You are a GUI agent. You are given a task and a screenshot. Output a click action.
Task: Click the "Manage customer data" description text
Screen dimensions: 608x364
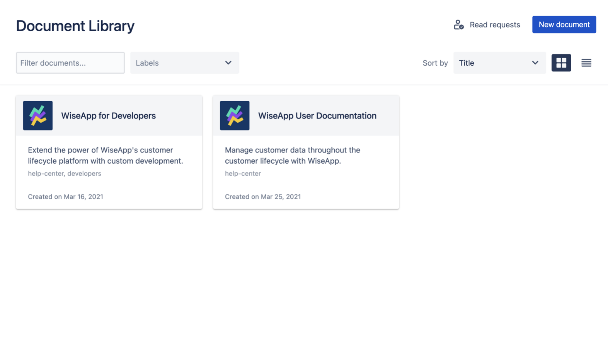[x=292, y=156]
